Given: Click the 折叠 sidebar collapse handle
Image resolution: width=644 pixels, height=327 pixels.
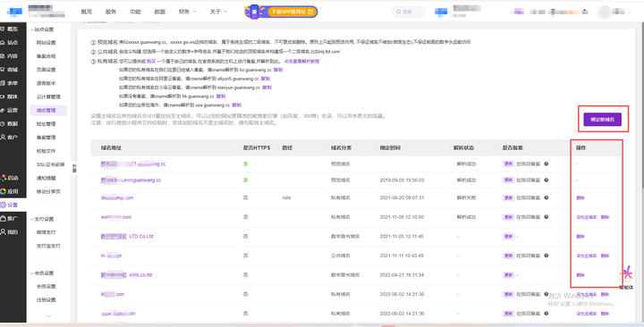Looking at the screenshot, I should (x=74, y=168).
